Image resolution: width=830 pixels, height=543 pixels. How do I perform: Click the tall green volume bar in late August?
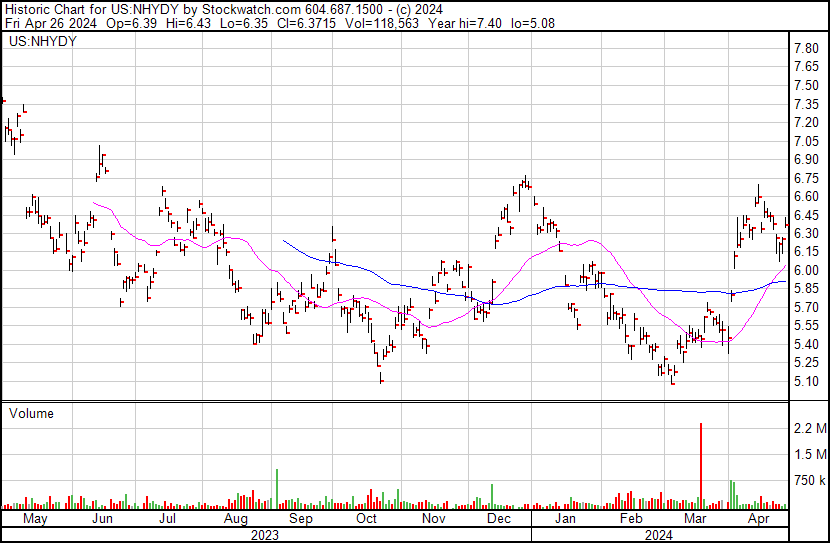[x=277, y=489]
